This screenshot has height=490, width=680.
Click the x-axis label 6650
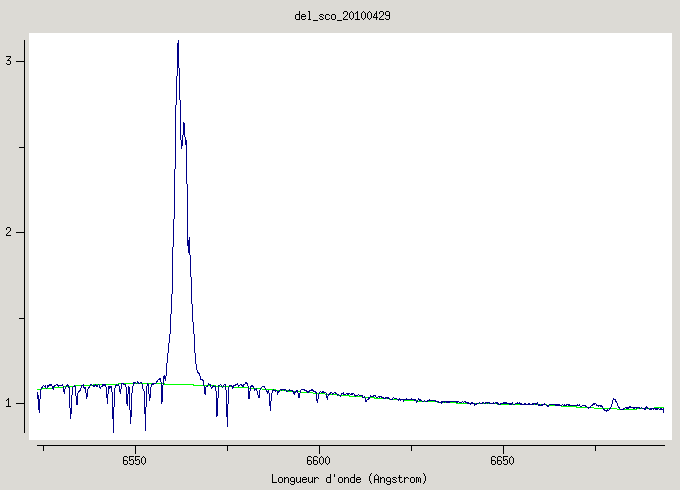tap(502, 461)
